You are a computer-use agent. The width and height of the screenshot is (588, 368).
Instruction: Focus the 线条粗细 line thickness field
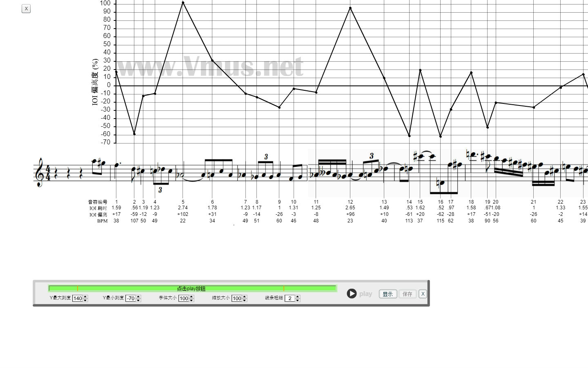point(290,298)
